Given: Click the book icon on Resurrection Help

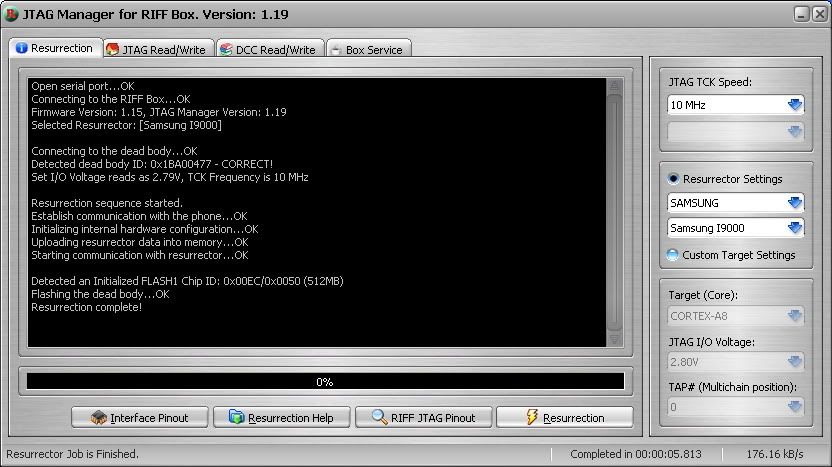Looking at the screenshot, I should [236, 417].
